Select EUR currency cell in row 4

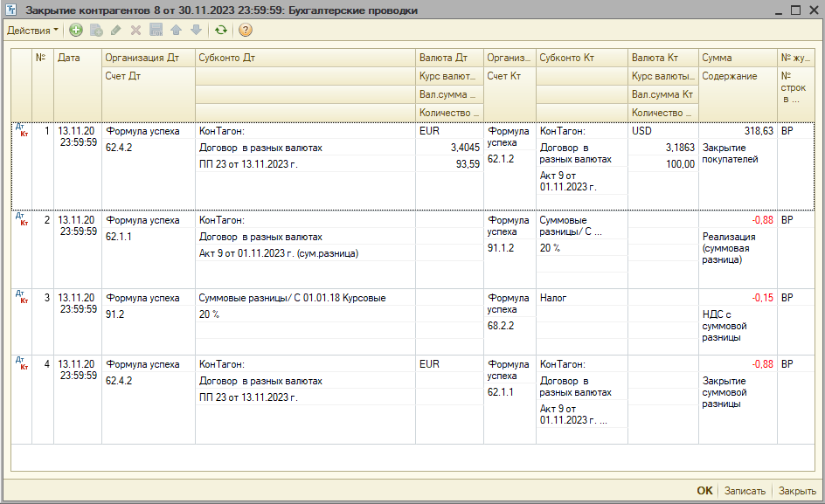coord(429,364)
